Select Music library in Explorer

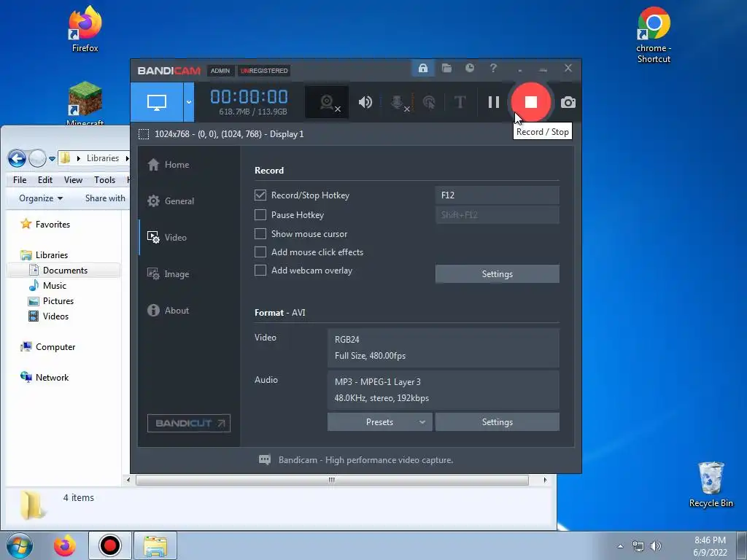click(54, 286)
